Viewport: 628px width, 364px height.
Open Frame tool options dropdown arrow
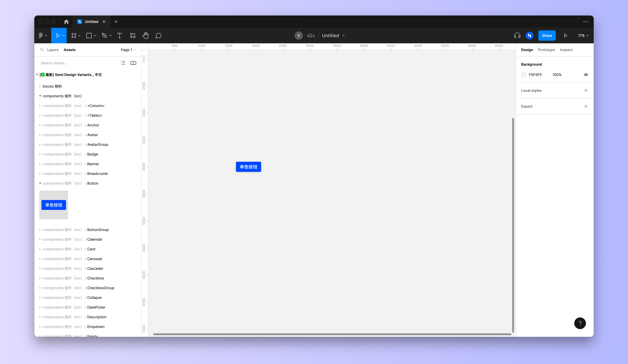(79, 36)
